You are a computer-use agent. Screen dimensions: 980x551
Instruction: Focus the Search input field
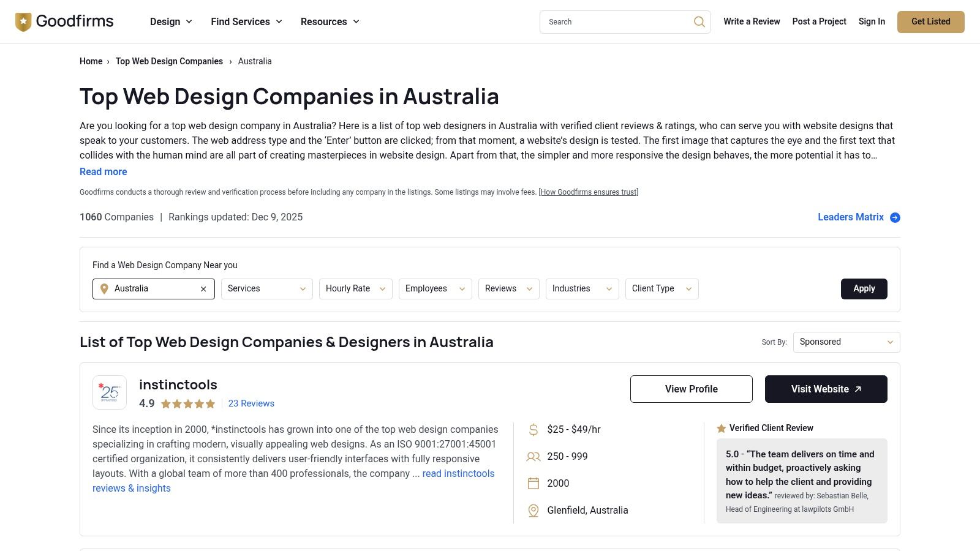tap(616, 22)
